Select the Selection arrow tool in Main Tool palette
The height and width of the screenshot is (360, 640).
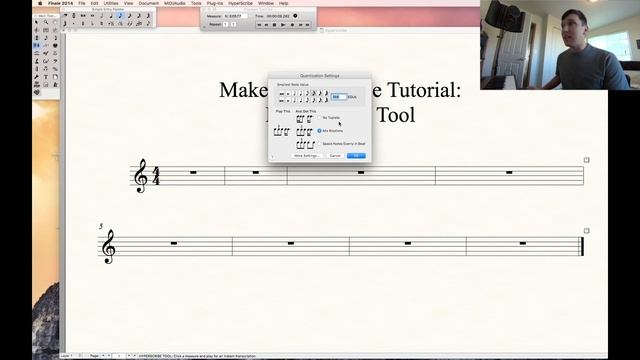36,22
